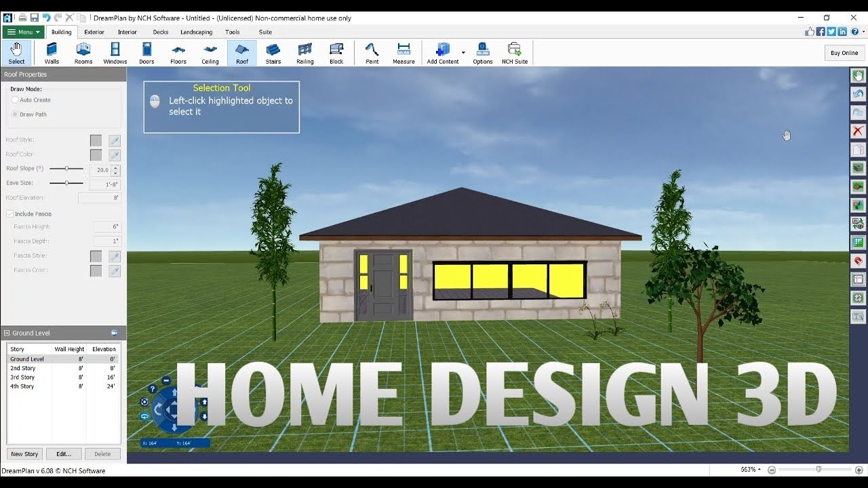The image size is (868, 488).
Task: Switch to the Building tab
Action: [x=61, y=32]
